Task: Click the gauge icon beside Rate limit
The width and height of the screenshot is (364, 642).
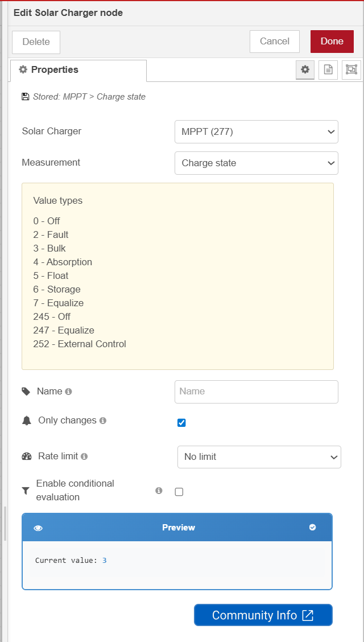Action: [x=27, y=456]
